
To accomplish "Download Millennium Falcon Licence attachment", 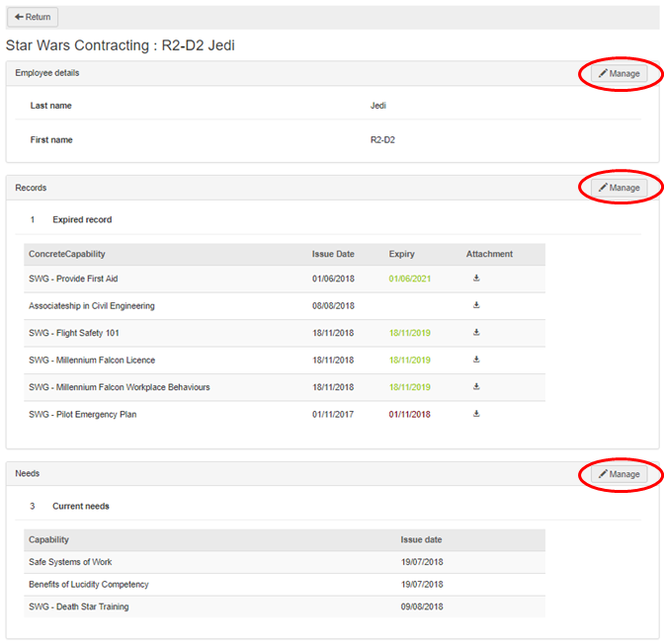I will [476, 360].
